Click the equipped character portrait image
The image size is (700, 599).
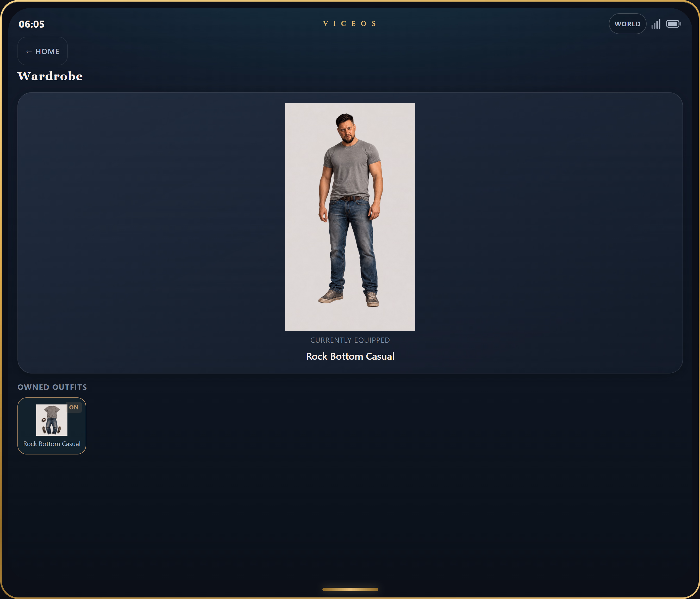point(350,217)
